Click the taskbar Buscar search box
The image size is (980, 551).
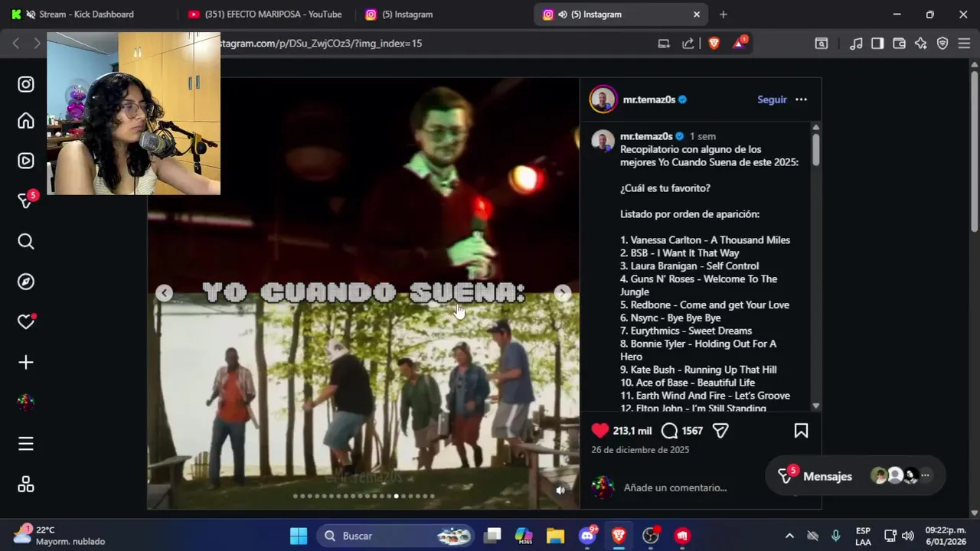pos(397,536)
